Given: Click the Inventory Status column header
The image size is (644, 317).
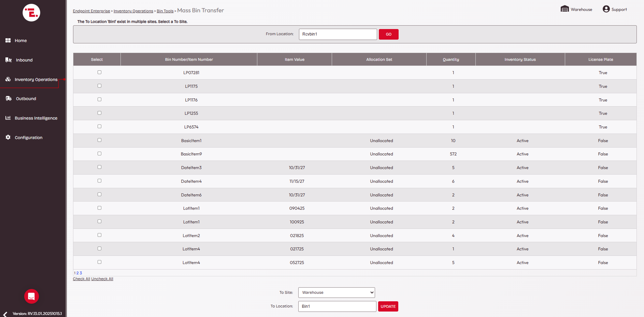Looking at the screenshot, I should (520, 59).
